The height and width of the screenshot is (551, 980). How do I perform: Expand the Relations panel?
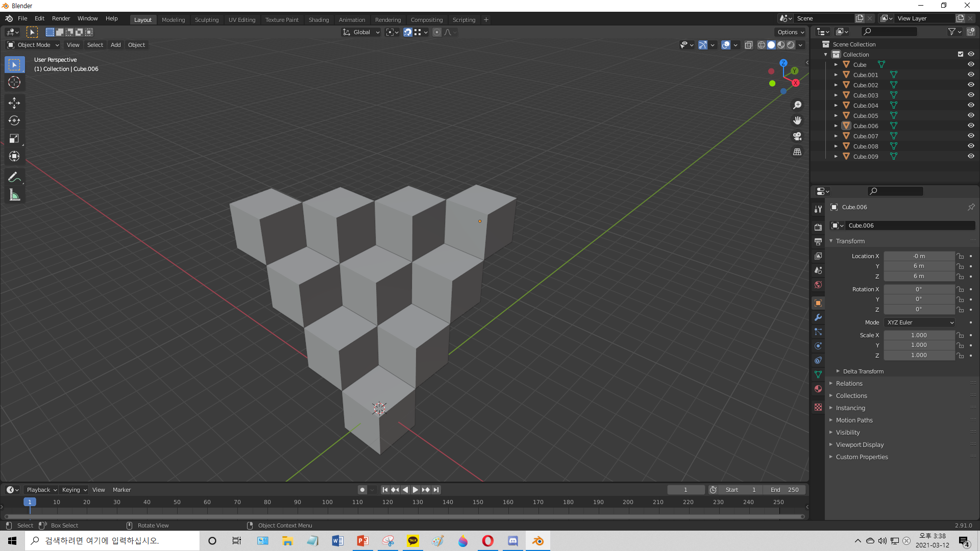click(x=849, y=384)
